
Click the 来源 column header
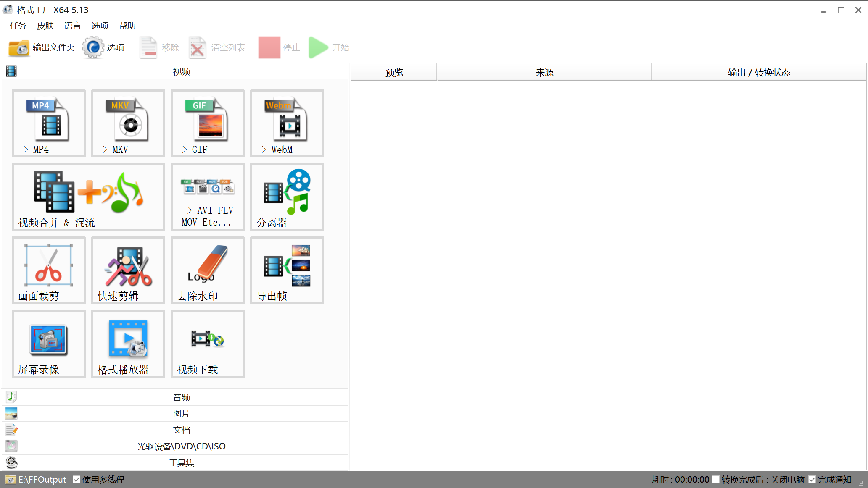[x=544, y=72]
